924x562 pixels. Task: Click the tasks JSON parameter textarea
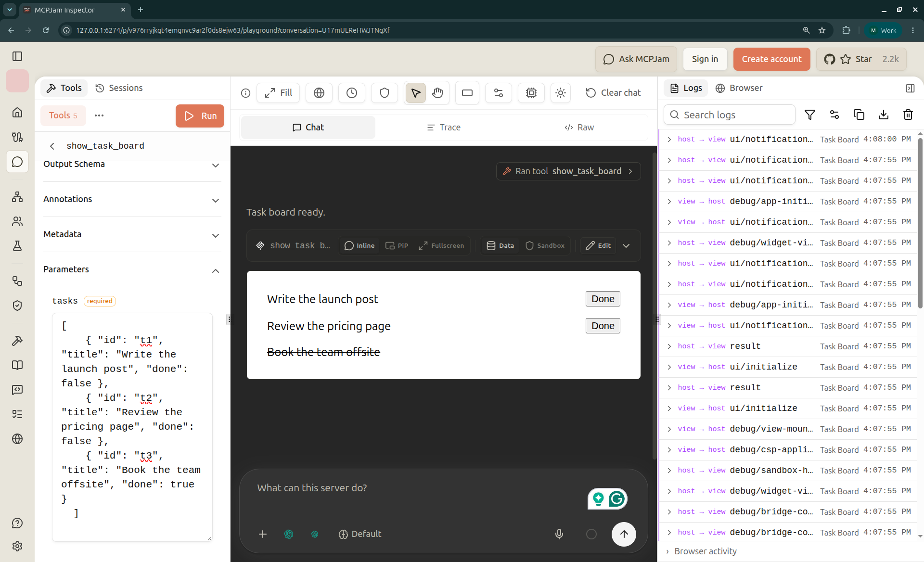(132, 427)
